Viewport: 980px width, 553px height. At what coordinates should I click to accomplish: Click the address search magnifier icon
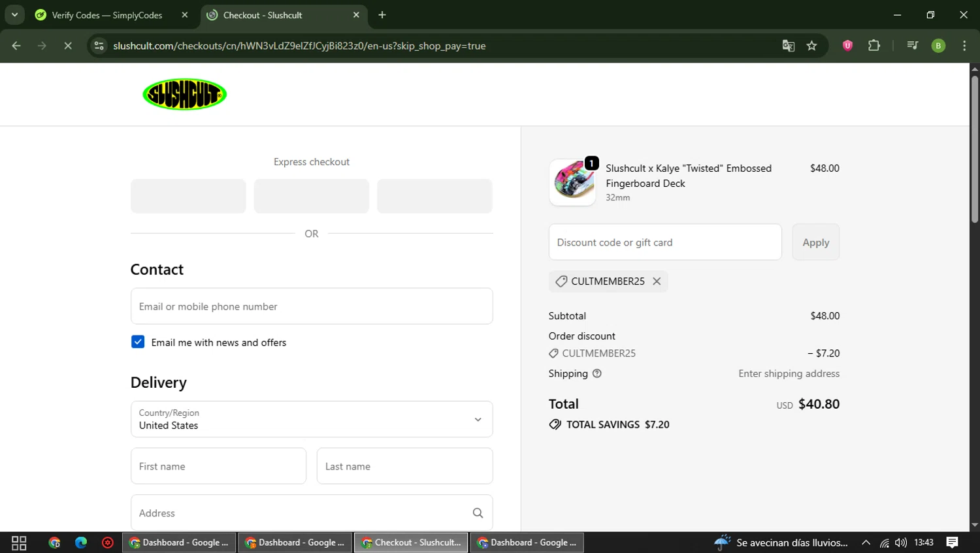point(478,513)
